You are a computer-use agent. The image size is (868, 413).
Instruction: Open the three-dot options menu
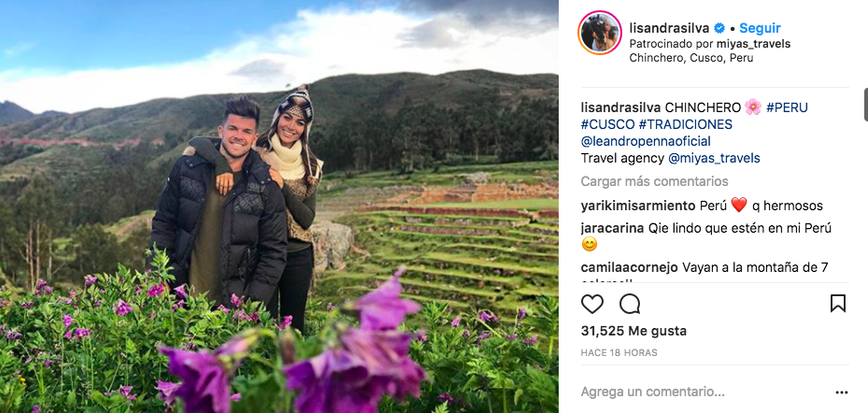[842, 392]
